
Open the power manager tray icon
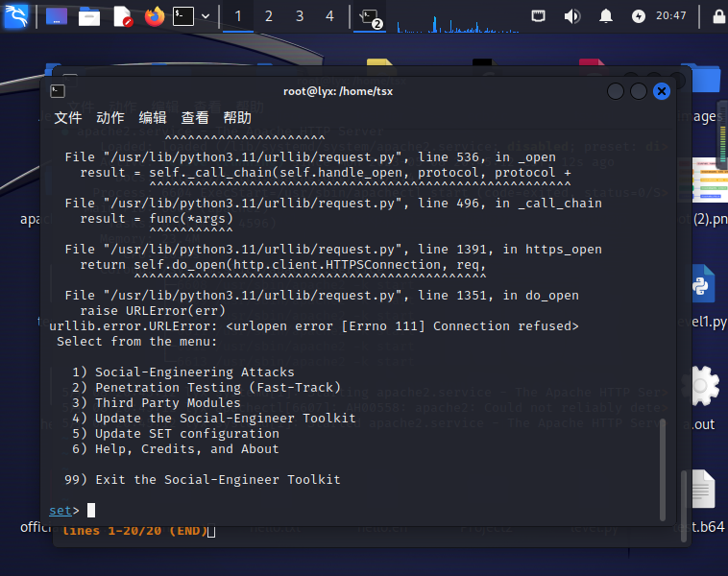click(x=639, y=16)
